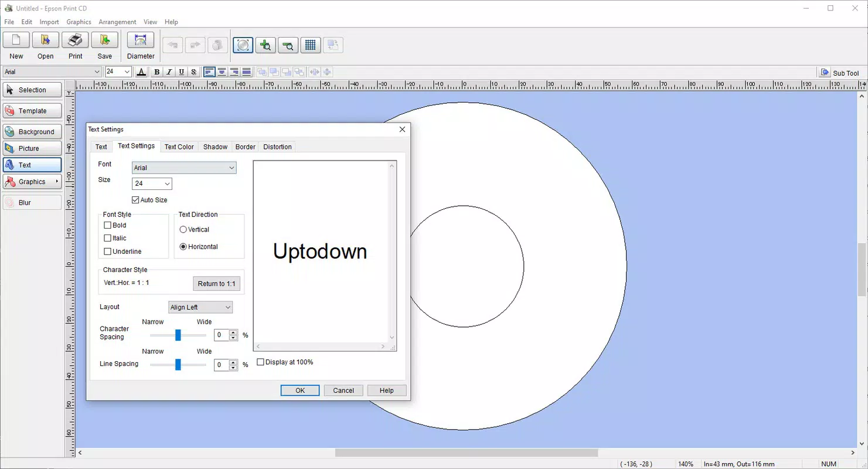868x469 pixels.
Task: Switch to the Border tab
Action: point(246,147)
